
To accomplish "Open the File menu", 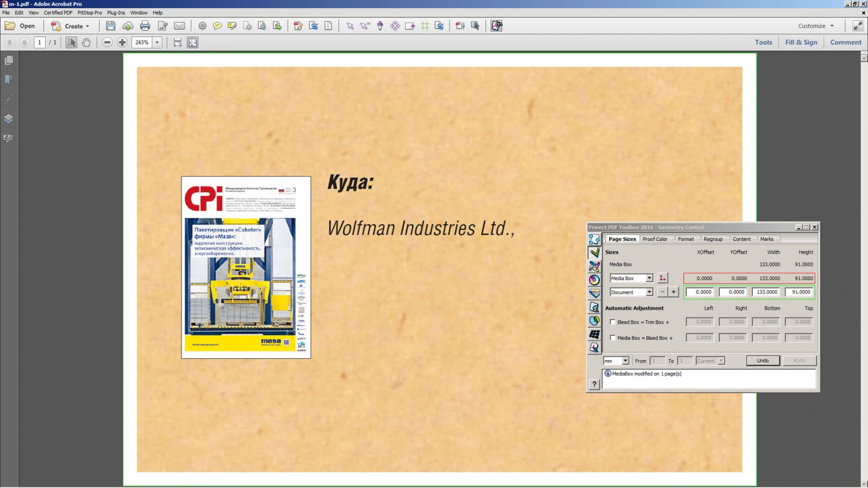I will 6,12.
